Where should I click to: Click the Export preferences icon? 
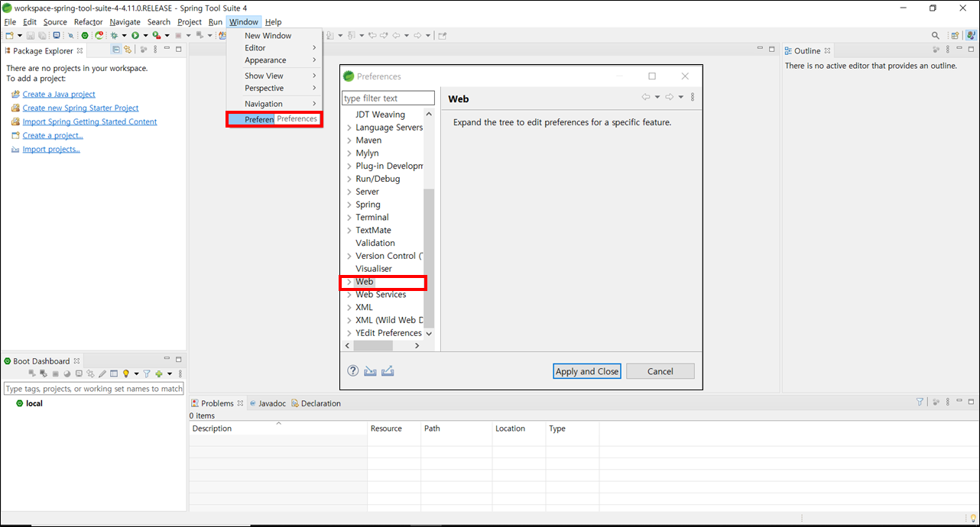click(388, 370)
